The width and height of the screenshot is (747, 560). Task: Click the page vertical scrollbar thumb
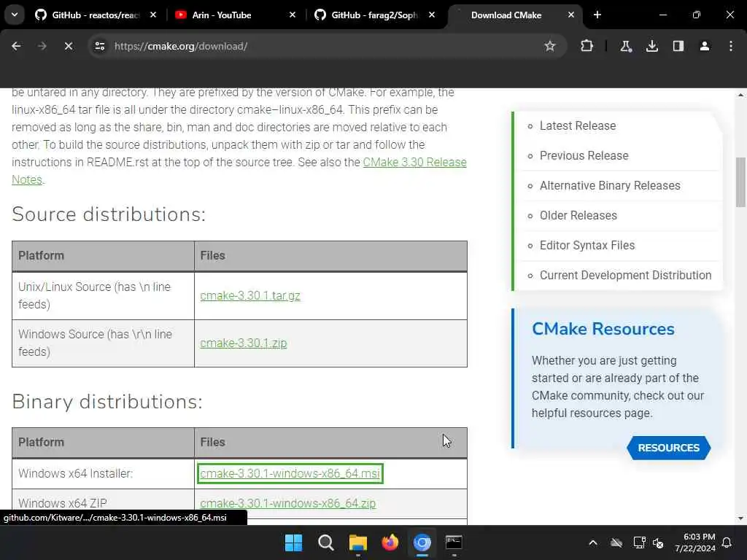tap(740, 182)
